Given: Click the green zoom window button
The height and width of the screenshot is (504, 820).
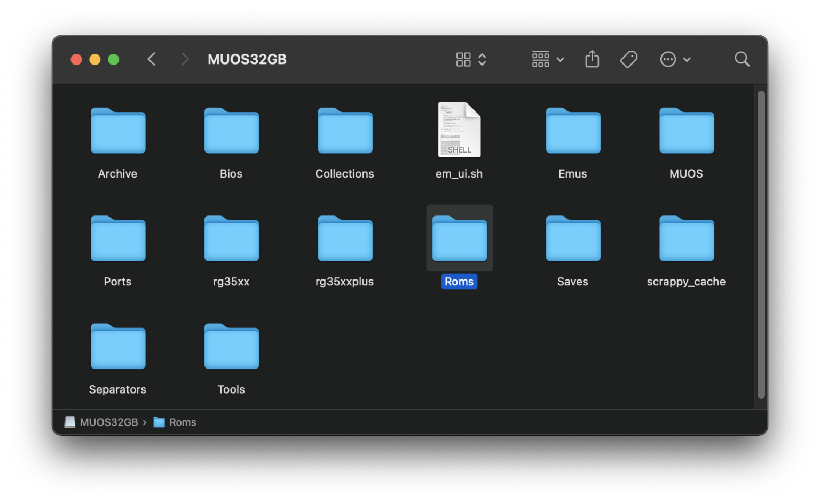Looking at the screenshot, I should (x=114, y=59).
